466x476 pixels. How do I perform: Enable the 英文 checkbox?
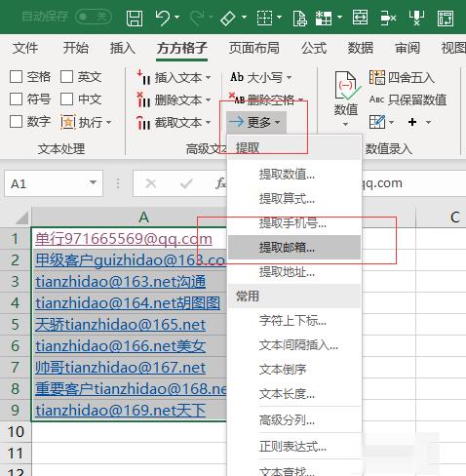[x=66, y=77]
